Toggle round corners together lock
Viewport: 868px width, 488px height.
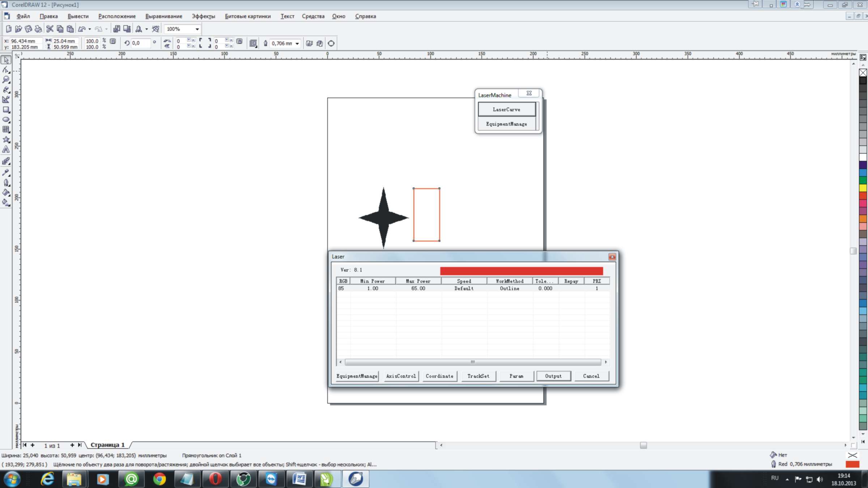click(239, 41)
